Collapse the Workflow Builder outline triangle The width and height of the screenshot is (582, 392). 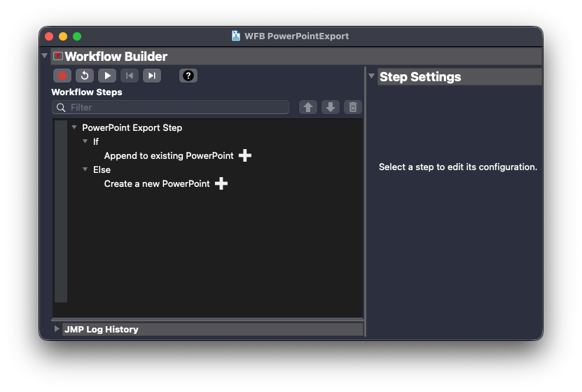(x=45, y=55)
